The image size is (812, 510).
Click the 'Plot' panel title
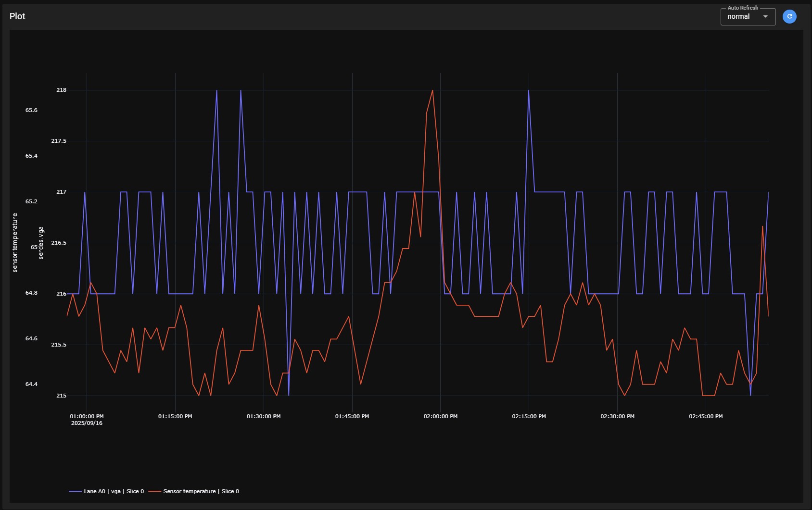(17, 16)
